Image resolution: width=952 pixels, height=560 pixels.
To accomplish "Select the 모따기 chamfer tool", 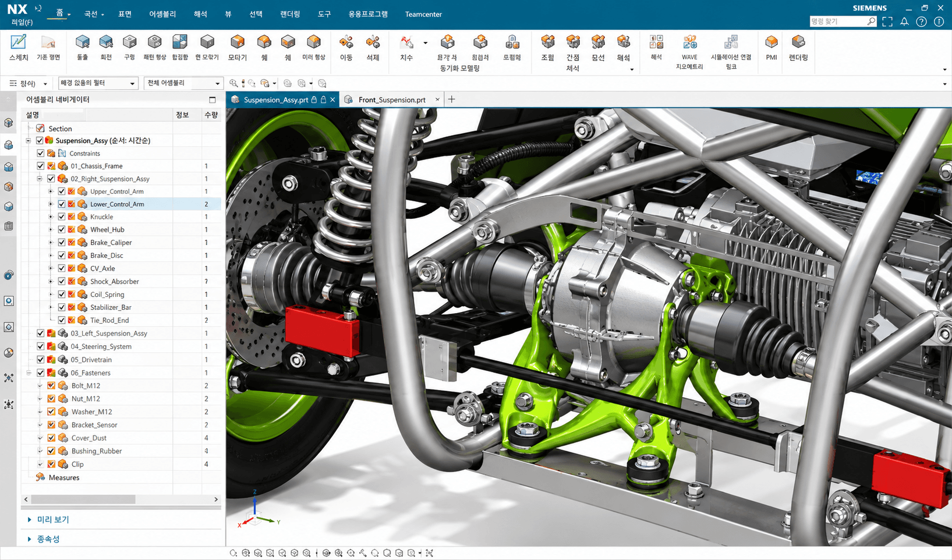I will 238,47.
